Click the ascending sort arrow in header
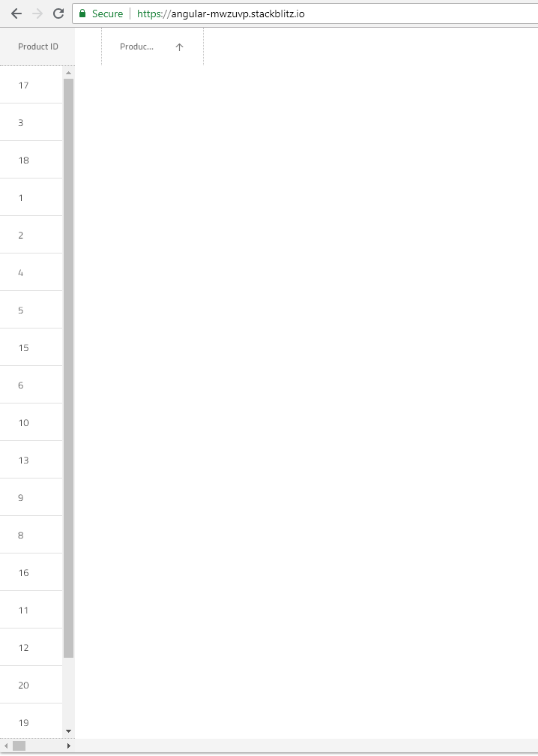Screen dimensions: 538x756 coord(179,46)
